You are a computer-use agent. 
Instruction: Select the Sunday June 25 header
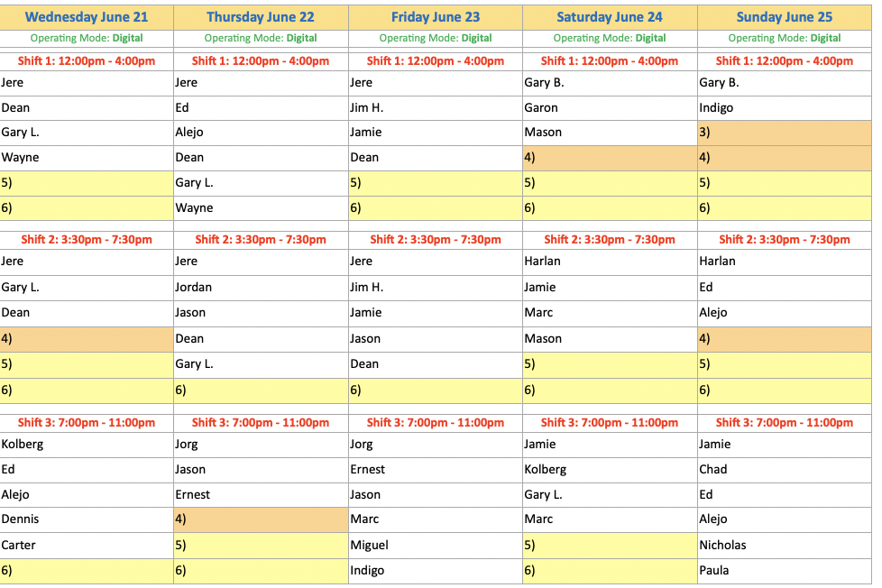click(x=784, y=17)
